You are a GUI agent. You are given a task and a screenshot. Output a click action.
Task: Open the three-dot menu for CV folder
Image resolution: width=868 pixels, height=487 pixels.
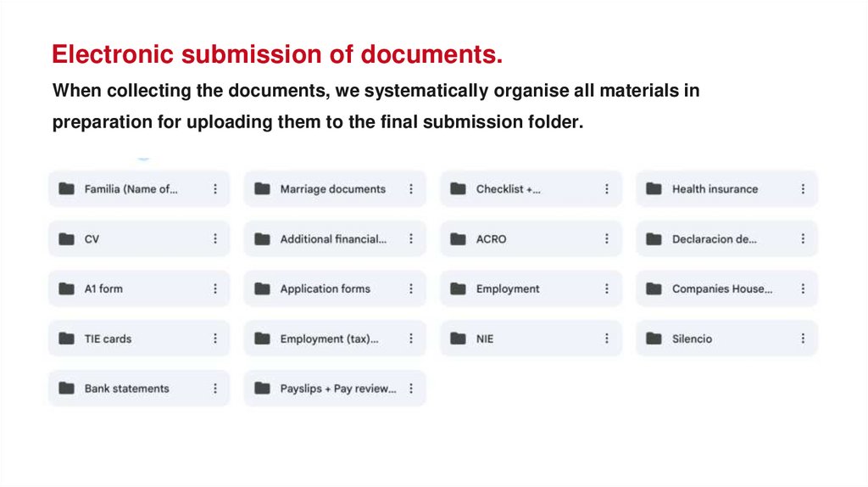tap(215, 239)
